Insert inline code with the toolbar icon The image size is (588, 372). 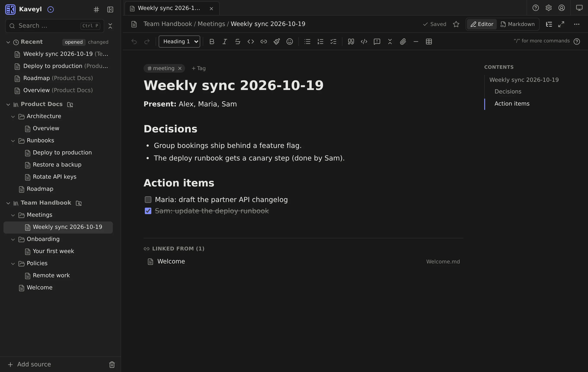(251, 42)
